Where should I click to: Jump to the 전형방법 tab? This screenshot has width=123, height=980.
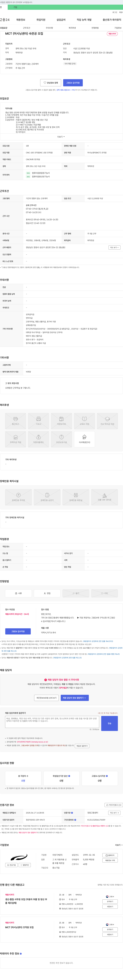(x=95, y=28)
